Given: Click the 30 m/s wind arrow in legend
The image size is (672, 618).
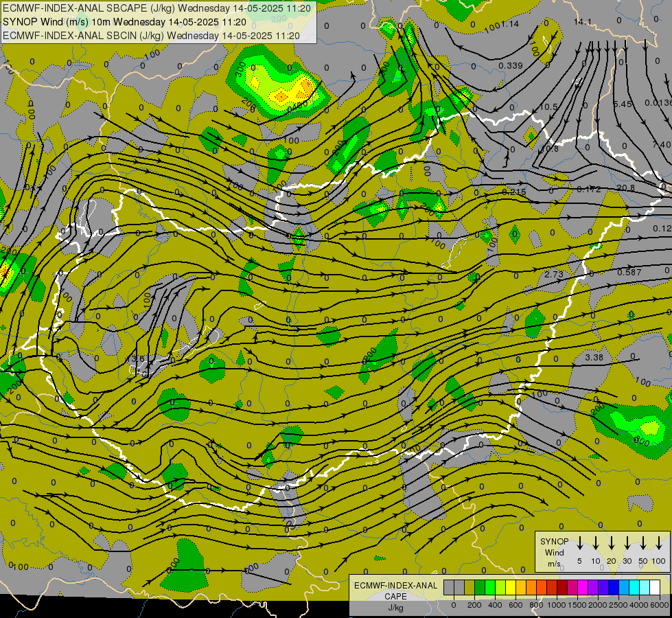Looking at the screenshot, I should click(x=627, y=543).
